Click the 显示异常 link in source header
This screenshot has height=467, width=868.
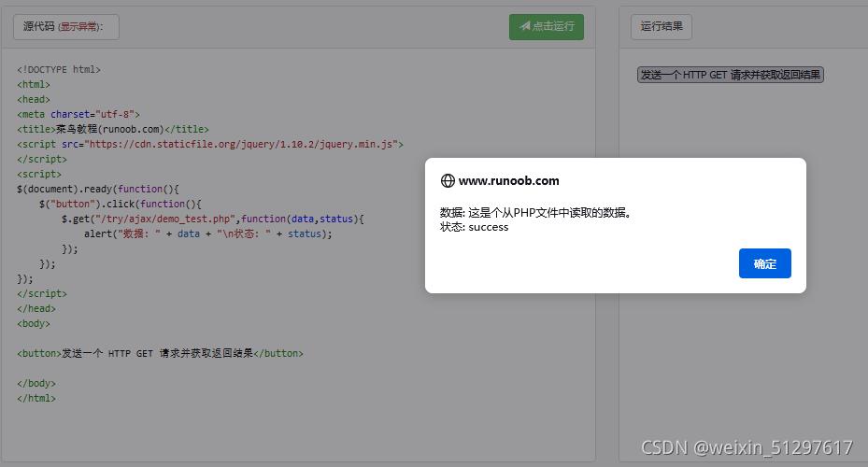[x=78, y=26]
